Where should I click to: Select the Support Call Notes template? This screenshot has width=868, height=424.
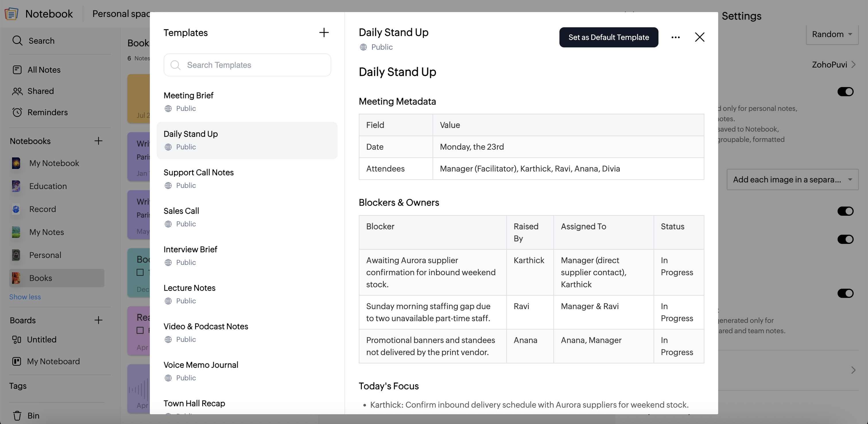tap(247, 179)
